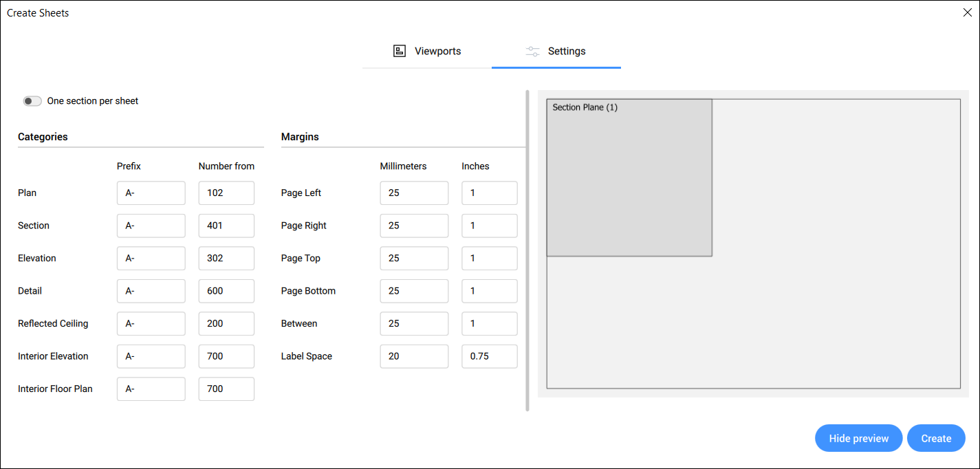Viewport: 980px width, 469px height.
Task: Close the Create Sheets dialog
Action: coord(967,12)
